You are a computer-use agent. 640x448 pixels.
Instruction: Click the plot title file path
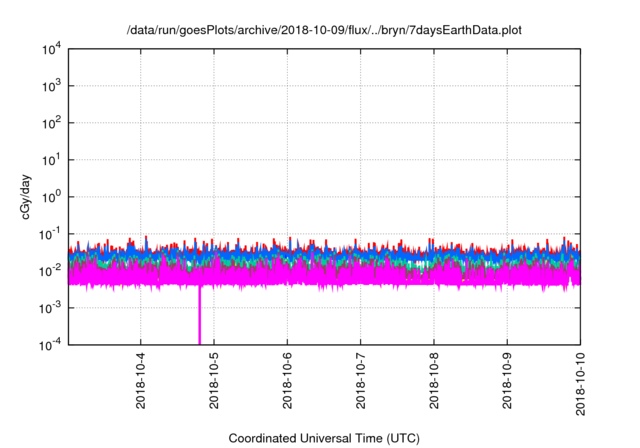tap(324, 30)
